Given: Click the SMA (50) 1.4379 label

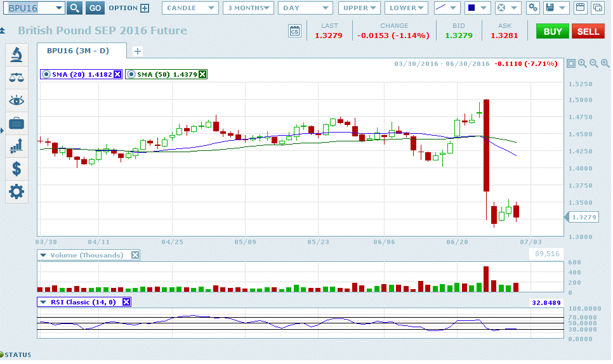Looking at the screenshot, I should tap(167, 74).
